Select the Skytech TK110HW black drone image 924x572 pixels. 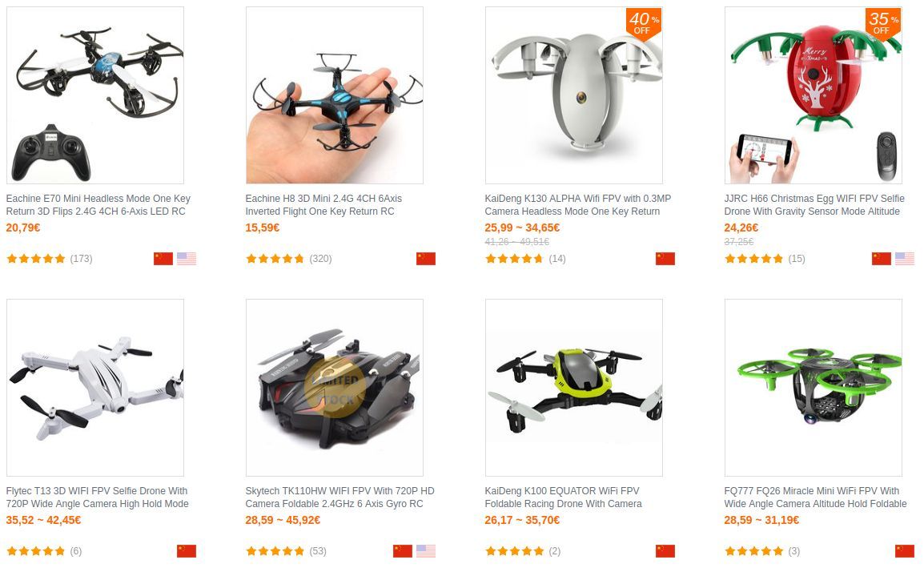334,388
